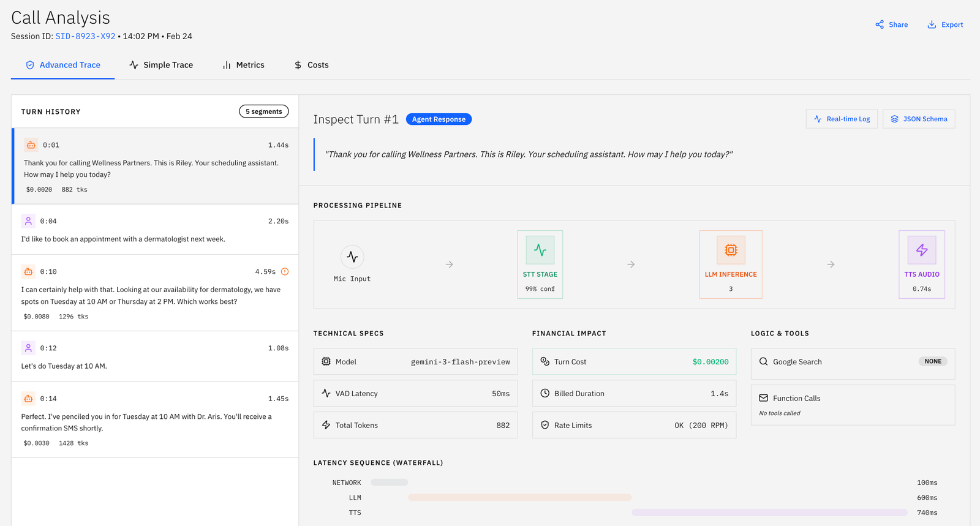Click the Turn Cost coins icon
Image resolution: width=980 pixels, height=526 pixels.
(545, 361)
